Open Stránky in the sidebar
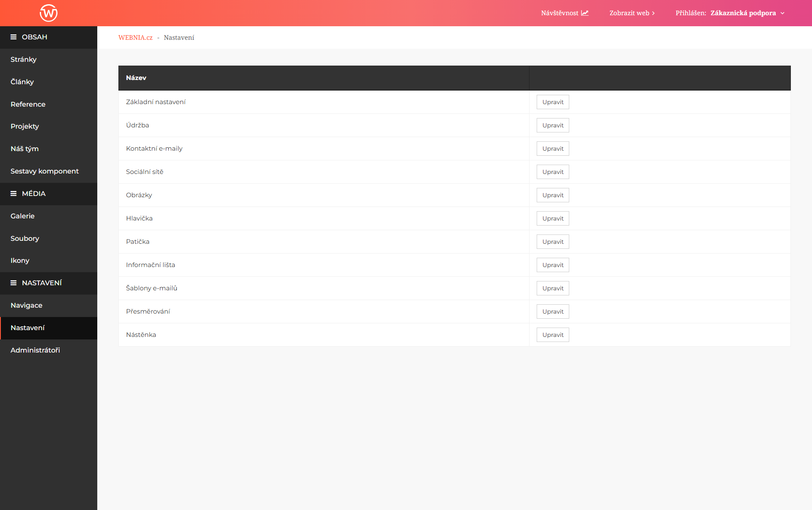 (x=49, y=60)
